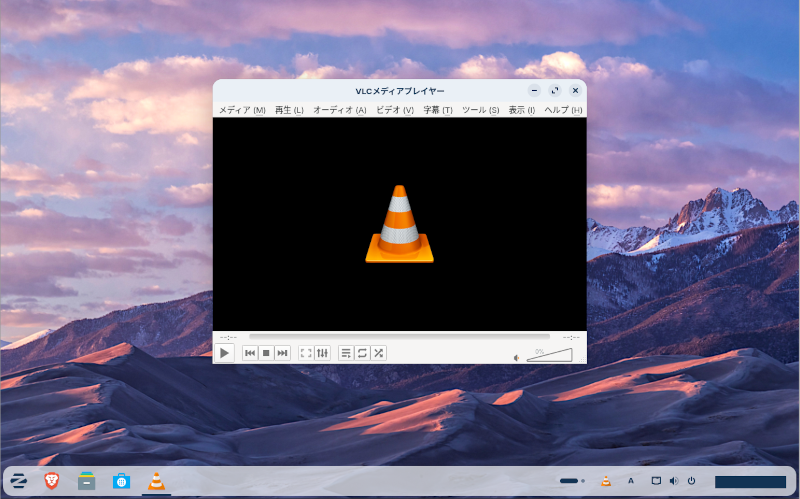This screenshot has height=499, width=800.
Task: Mute audio using the speaker icon
Action: [517, 357]
